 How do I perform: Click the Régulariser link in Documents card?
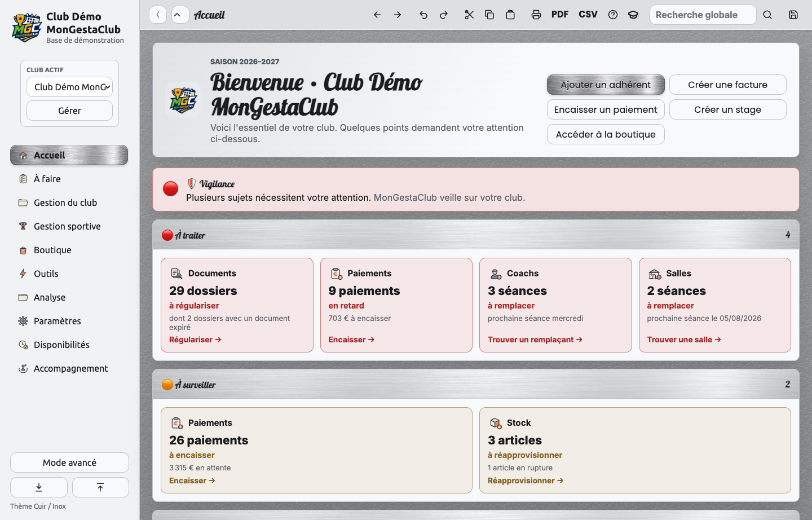(x=195, y=340)
